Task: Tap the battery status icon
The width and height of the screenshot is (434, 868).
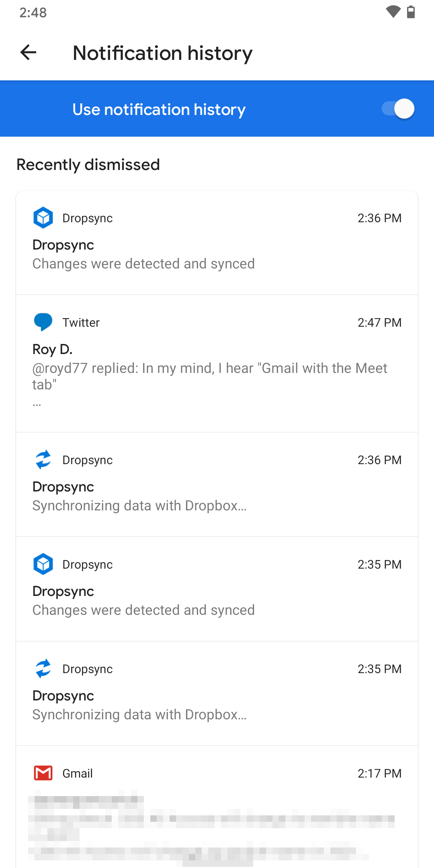Action: click(x=411, y=12)
